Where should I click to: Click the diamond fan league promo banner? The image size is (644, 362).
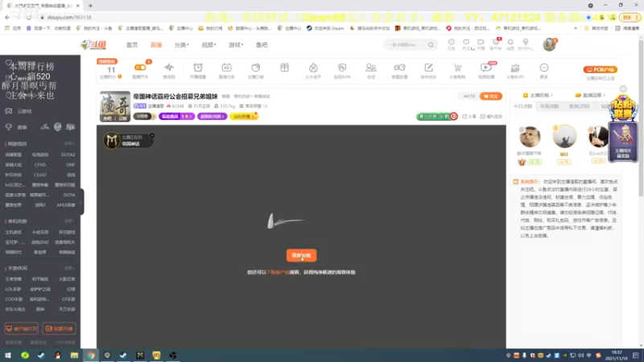(623, 109)
